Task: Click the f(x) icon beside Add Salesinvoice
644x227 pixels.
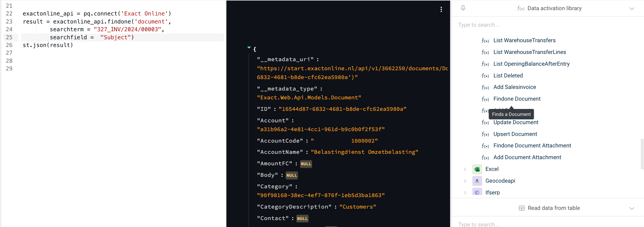Action: point(485,87)
